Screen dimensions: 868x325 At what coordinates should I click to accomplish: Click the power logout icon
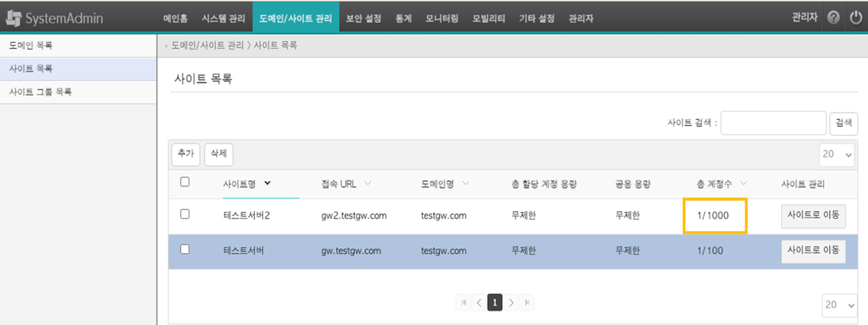pos(855,18)
